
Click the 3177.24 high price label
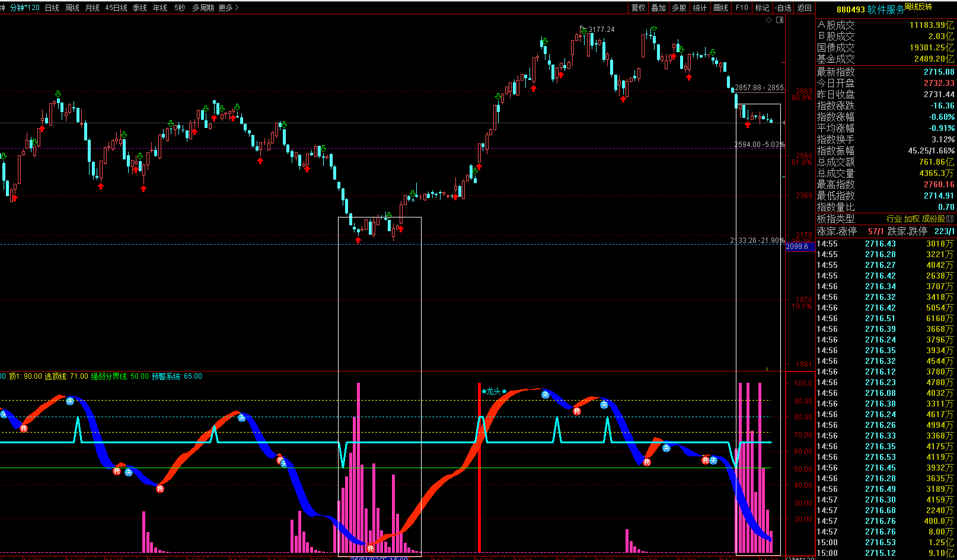coord(601,30)
